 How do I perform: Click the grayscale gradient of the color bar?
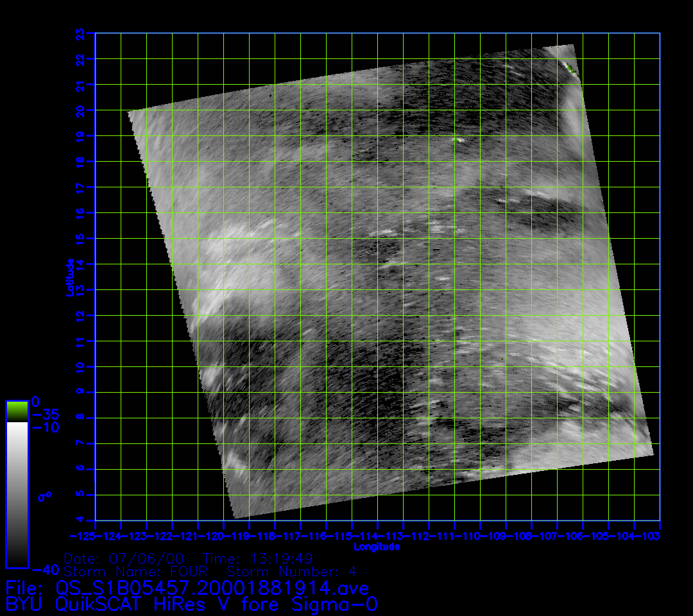point(17,494)
